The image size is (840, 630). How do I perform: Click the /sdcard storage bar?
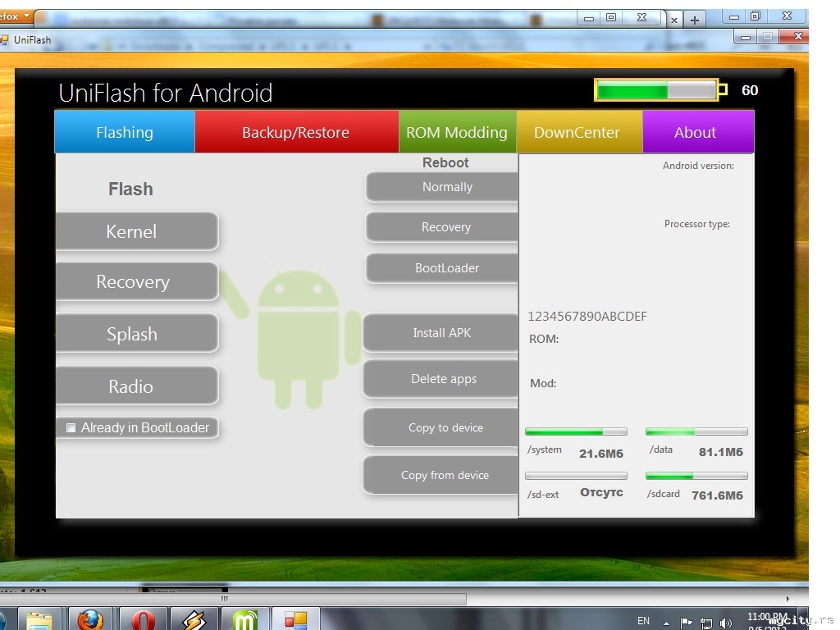click(x=696, y=476)
